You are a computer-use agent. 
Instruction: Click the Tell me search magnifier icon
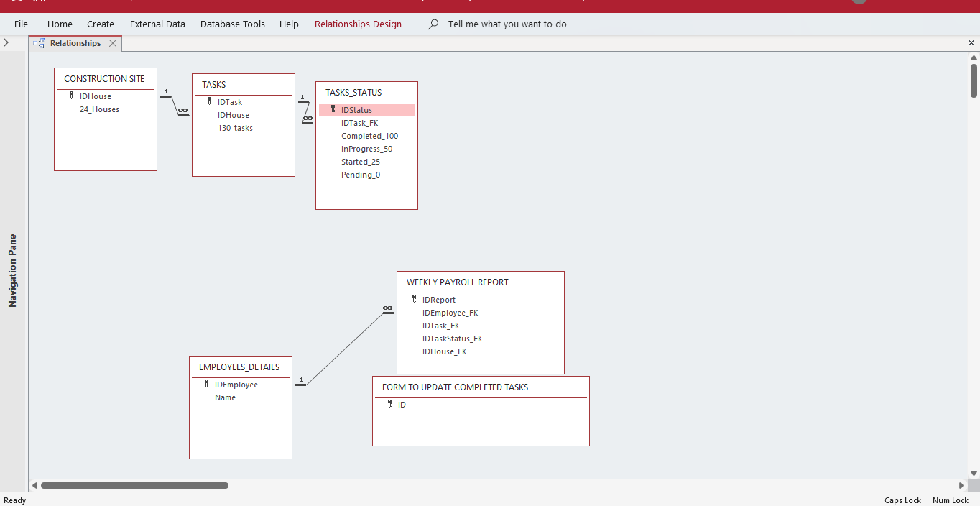coord(433,24)
